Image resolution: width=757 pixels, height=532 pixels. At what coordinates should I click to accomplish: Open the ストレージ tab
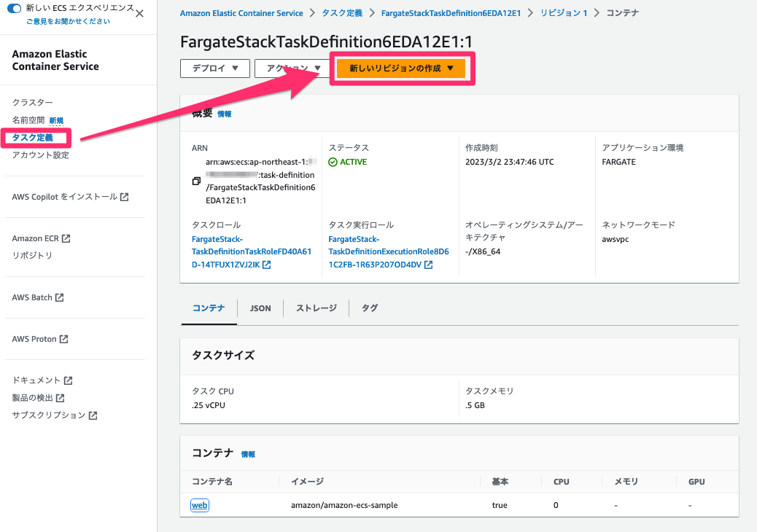316,308
